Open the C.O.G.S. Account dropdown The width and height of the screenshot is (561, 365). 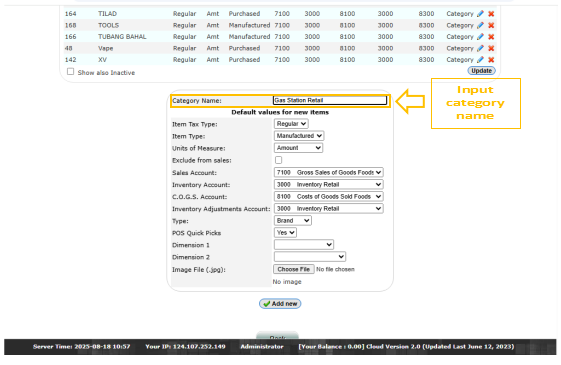pos(328,196)
